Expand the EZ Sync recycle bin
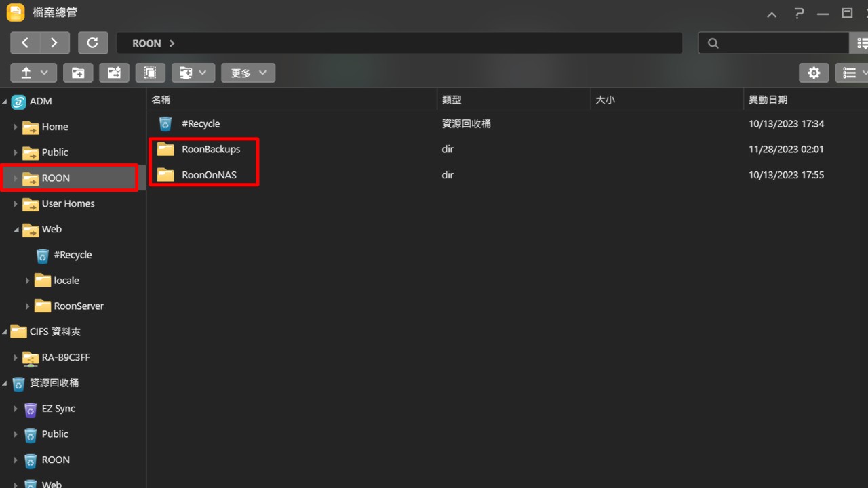The width and height of the screenshot is (868, 488). 16,409
